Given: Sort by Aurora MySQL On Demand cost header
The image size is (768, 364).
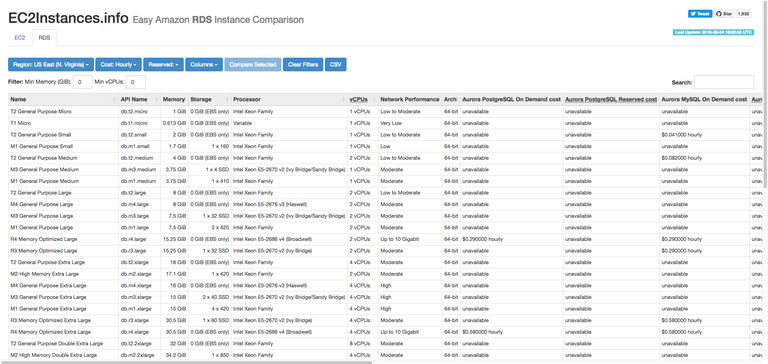Looking at the screenshot, I should pyautogui.click(x=704, y=99).
